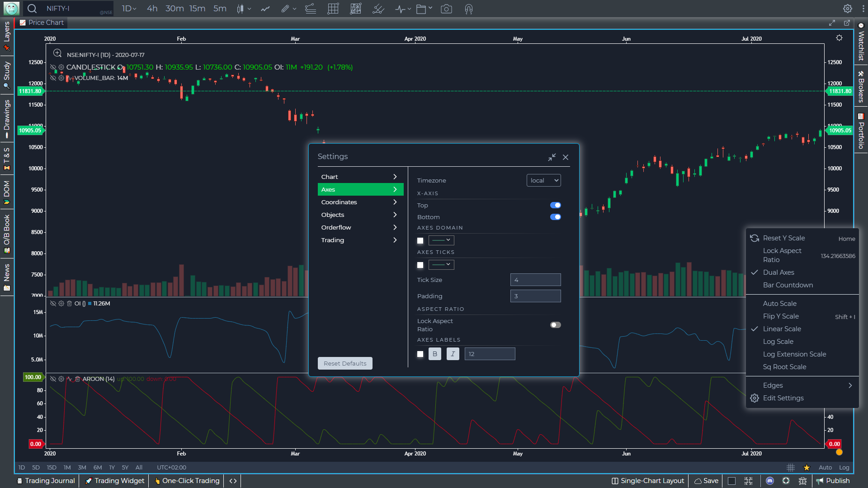Select Log Scale from the context menu
The image size is (868, 488).
778,341
